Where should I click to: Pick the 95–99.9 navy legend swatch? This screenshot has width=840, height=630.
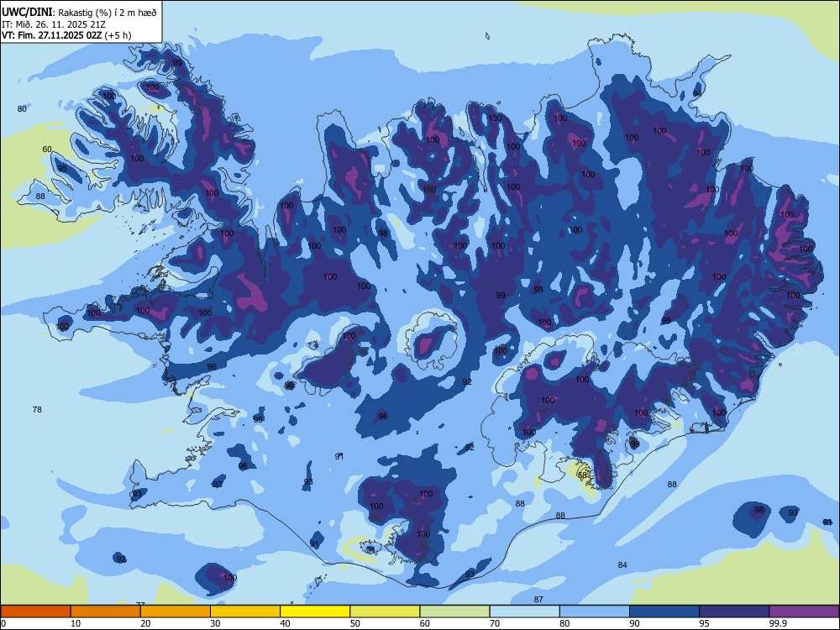[x=734, y=612]
